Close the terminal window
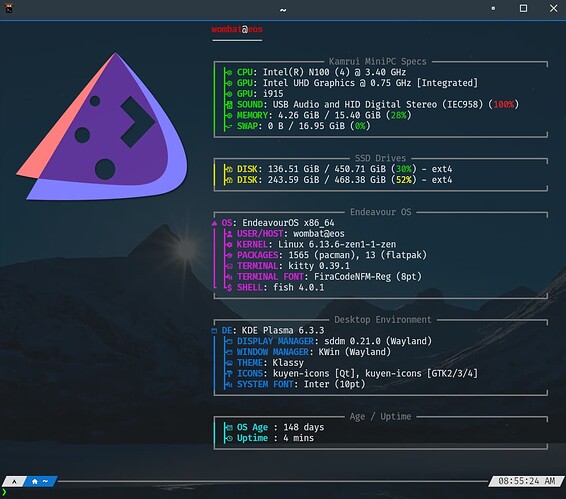 pos(553,8)
